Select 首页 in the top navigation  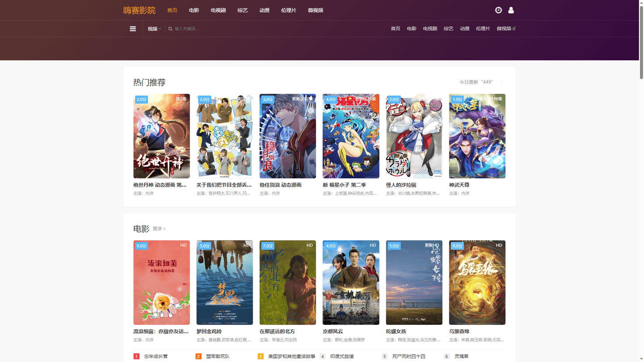(x=172, y=10)
